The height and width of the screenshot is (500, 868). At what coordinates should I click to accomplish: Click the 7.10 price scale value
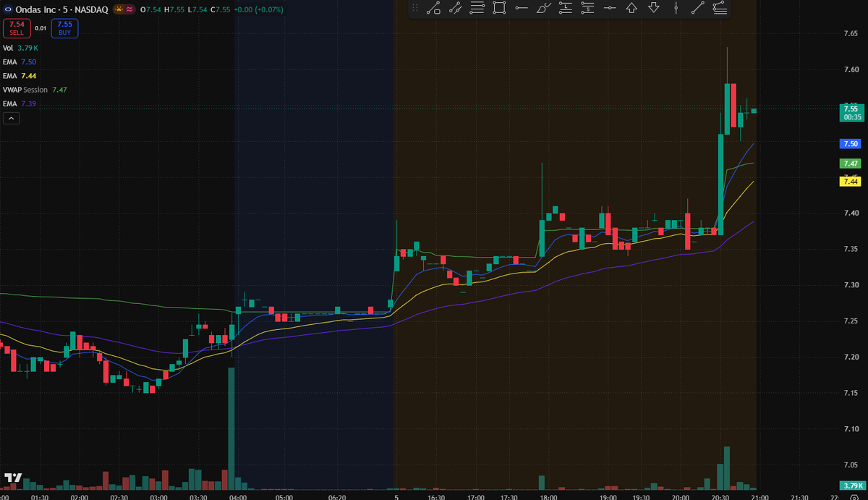point(851,429)
